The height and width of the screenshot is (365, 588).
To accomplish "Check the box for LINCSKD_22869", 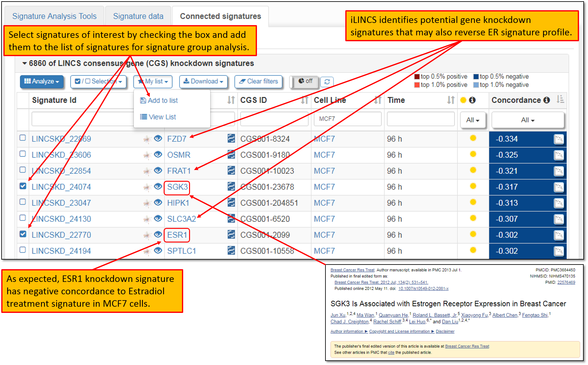I will tap(23, 138).
